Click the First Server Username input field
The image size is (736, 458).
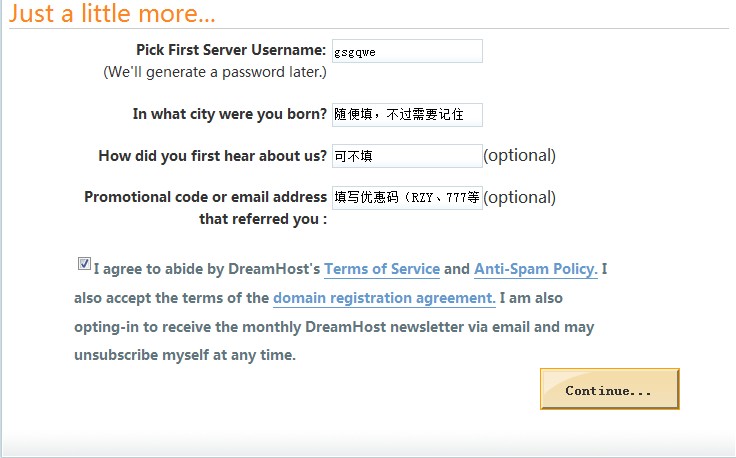coord(407,51)
